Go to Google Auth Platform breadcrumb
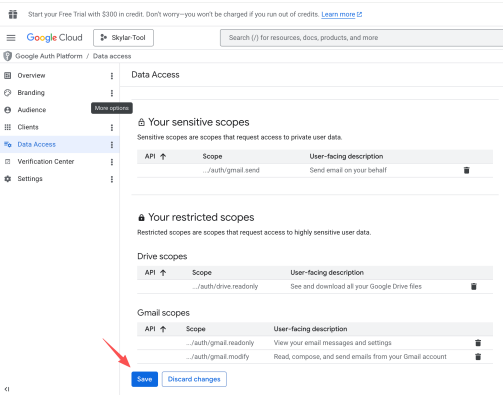Screen dimensions: 503x395 49,56
